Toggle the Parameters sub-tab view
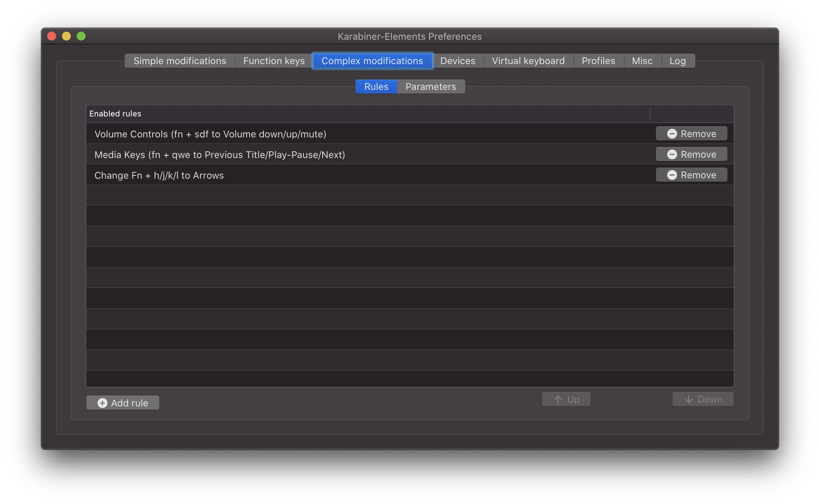 click(x=431, y=87)
